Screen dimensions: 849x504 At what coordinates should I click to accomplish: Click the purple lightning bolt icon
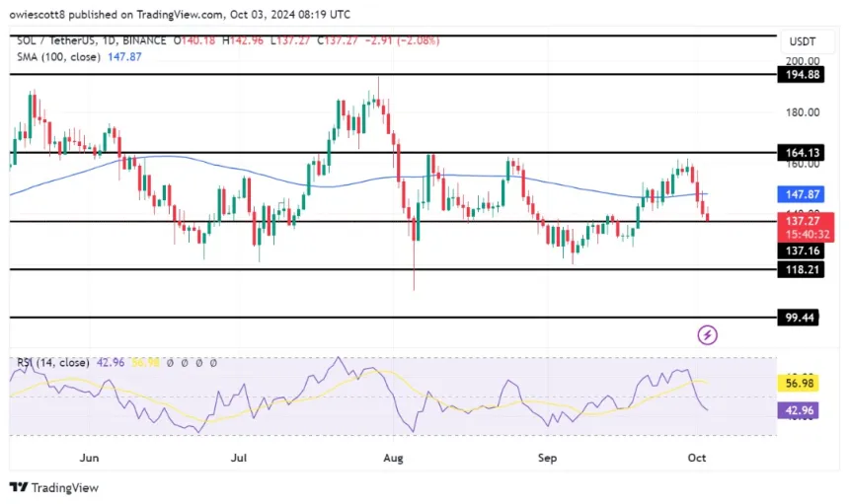point(707,335)
